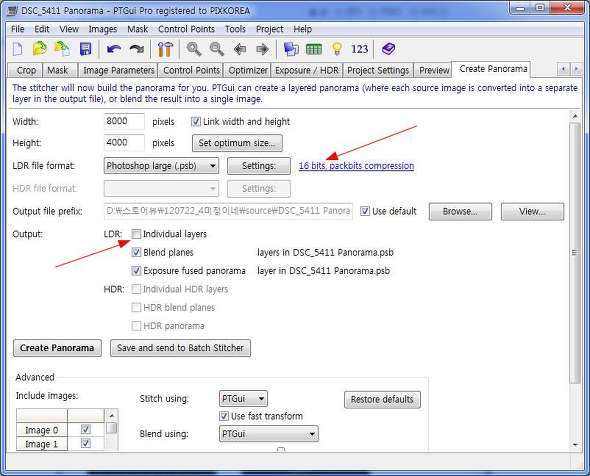Open the Blend using PTGui dropdown
This screenshot has width=590, height=476.
268,434
